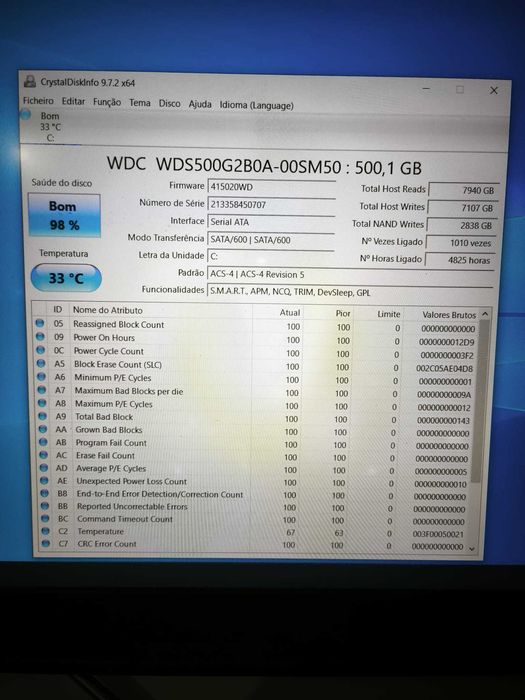Click Total Host Writes value 7107 GB
Viewport: 525px width, 700px height.
click(x=462, y=208)
